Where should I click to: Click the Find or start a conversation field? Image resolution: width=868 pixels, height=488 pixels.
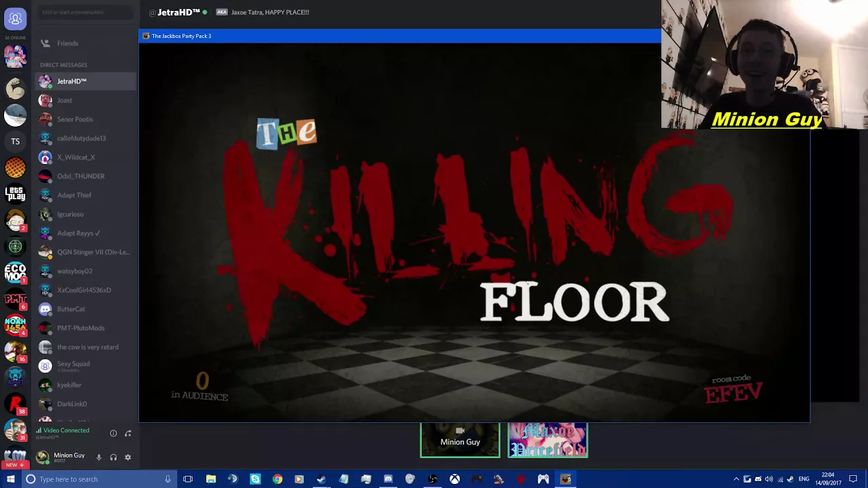pos(85,12)
